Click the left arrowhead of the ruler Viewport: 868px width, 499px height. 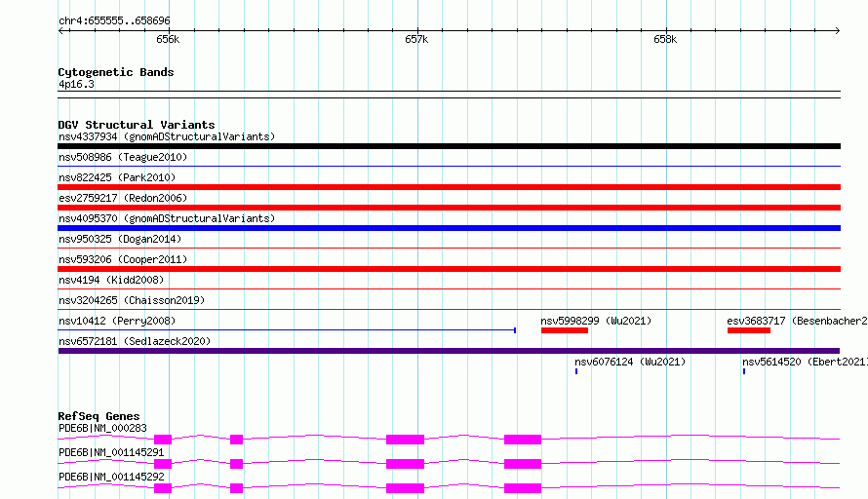(x=60, y=30)
